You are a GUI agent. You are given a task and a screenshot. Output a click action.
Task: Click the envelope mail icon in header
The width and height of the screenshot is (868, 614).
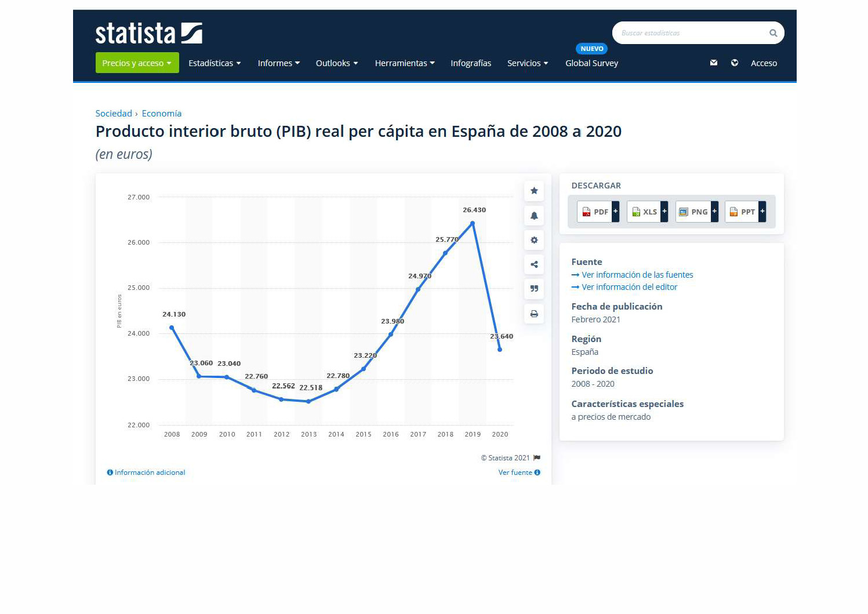pos(714,63)
